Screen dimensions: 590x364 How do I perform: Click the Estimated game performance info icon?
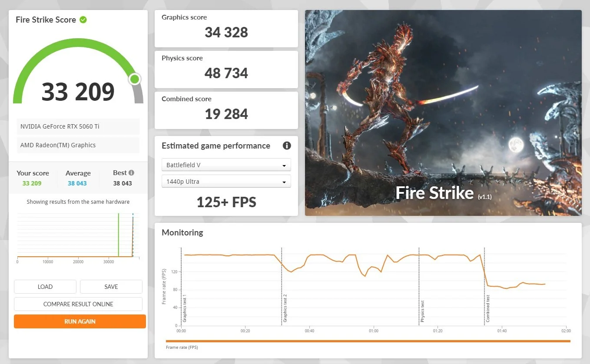point(286,146)
